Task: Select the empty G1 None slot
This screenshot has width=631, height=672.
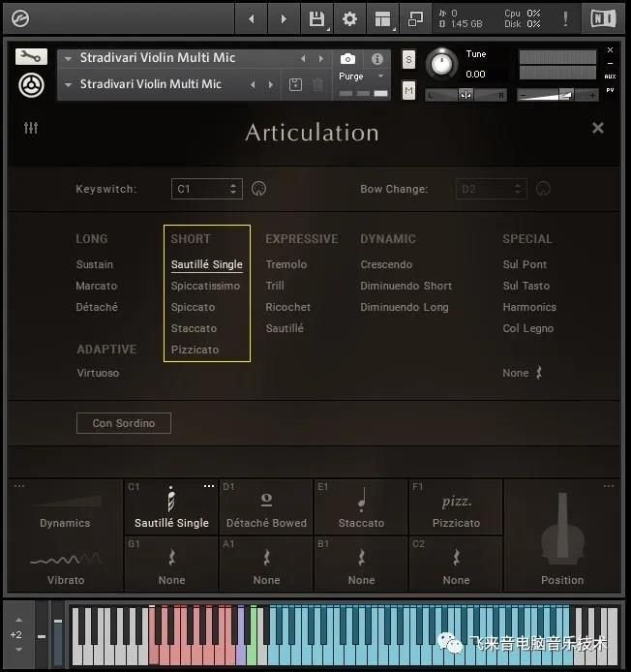Action: (171, 564)
